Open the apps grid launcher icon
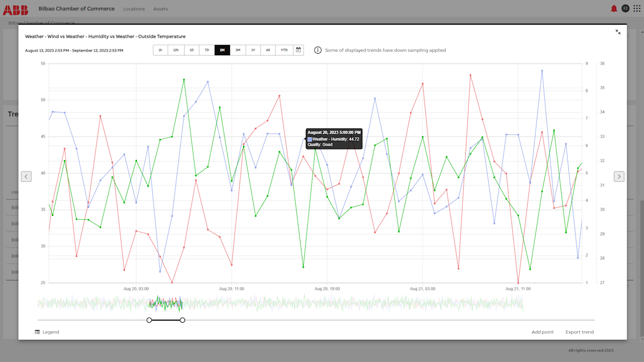Screen dimensions: 644x362 pos(637,9)
